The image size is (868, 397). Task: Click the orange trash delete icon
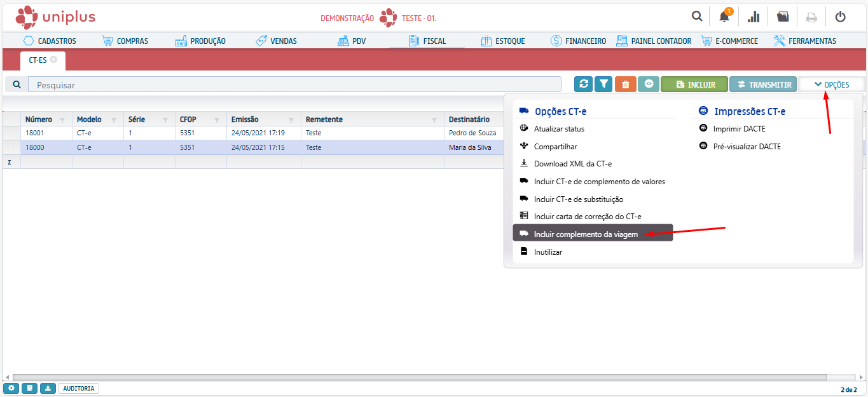click(x=625, y=84)
